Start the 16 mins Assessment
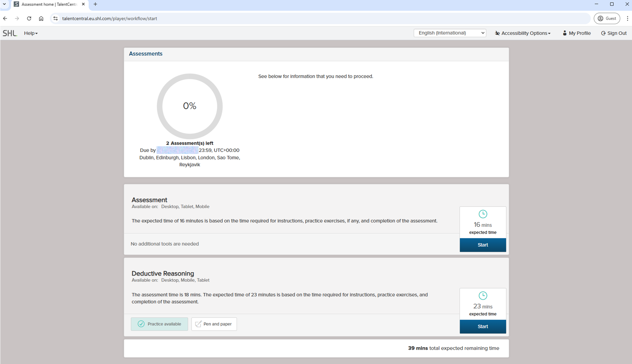The height and width of the screenshot is (364, 632). (483, 245)
